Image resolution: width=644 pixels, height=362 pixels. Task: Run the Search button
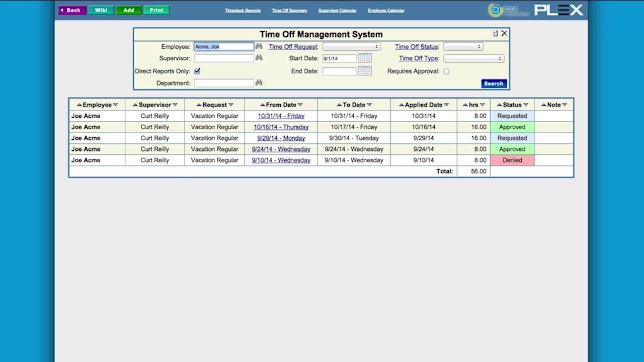coord(494,83)
